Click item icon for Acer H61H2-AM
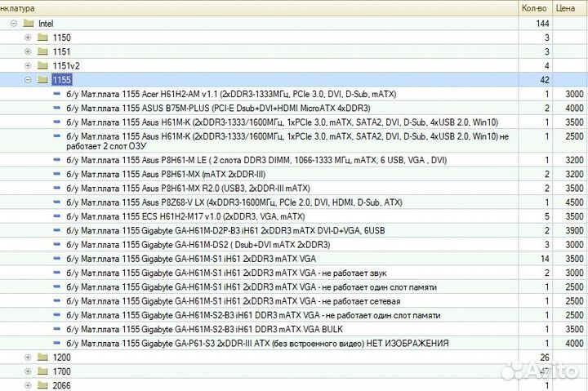 pyautogui.click(x=57, y=93)
